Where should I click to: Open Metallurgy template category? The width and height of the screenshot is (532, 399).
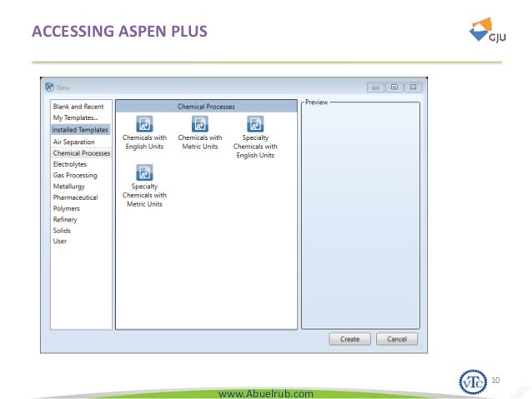(69, 187)
